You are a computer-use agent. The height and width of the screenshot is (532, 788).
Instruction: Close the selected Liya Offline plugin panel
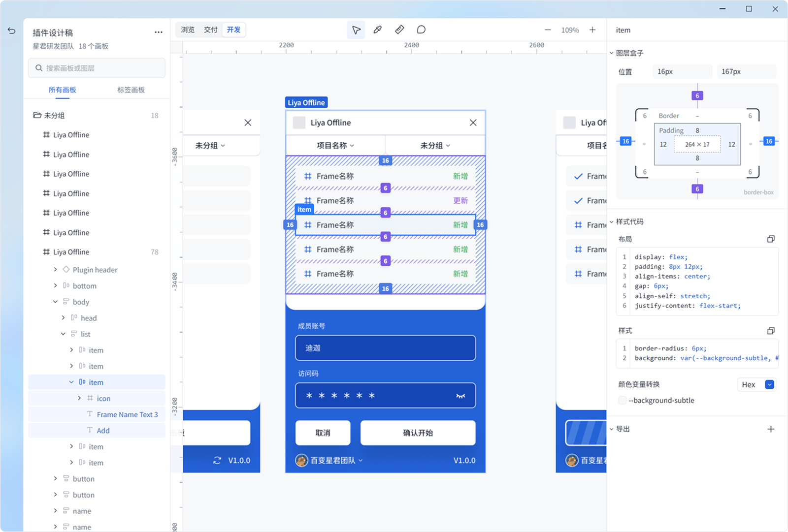click(473, 123)
